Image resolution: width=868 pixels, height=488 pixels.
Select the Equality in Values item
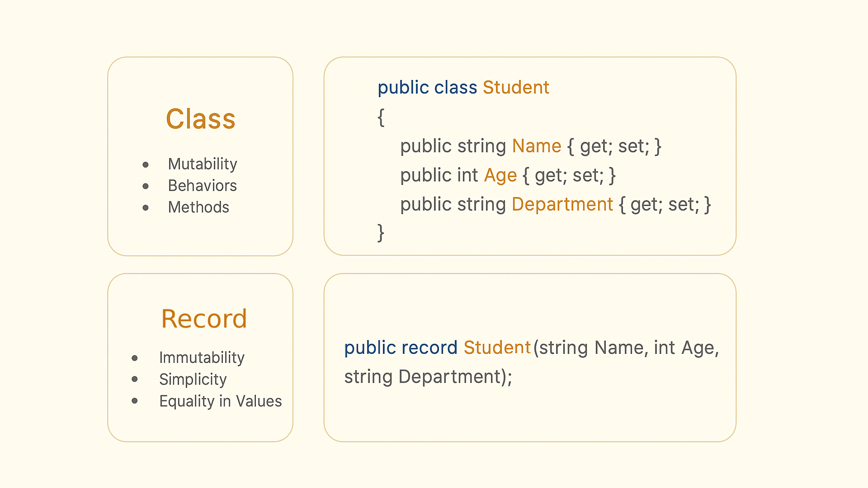(x=220, y=401)
